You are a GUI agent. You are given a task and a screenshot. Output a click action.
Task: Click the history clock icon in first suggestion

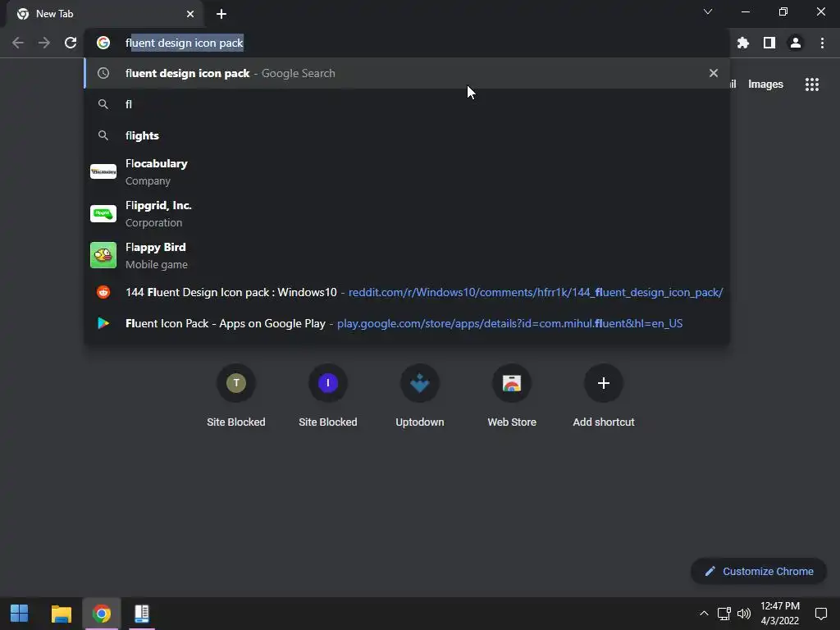pyautogui.click(x=103, y=73)
